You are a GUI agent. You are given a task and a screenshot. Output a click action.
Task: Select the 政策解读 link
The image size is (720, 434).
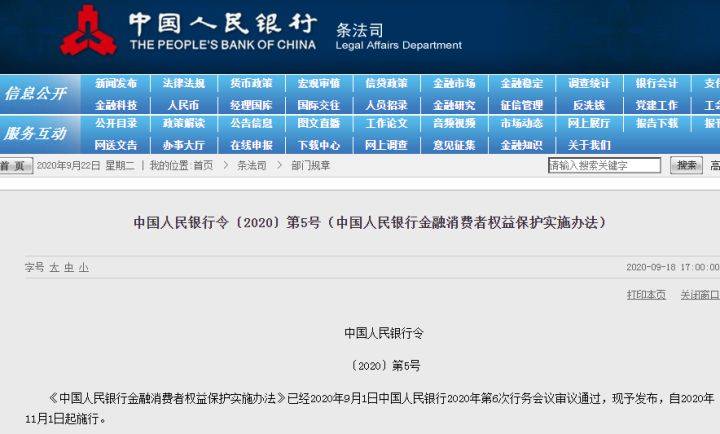click(184, 123)
